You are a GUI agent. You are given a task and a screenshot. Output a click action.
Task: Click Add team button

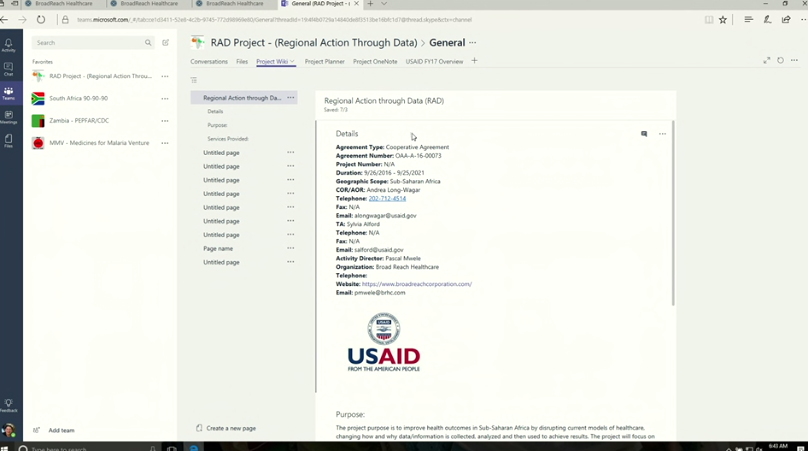click(55, 430)
